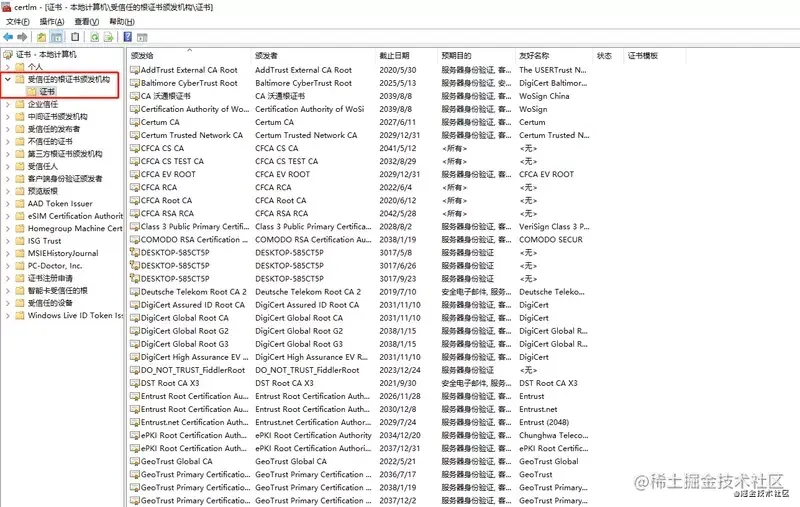This screenshot has width=800, height=507.
Task: Select the DigiCert Assured ID Root CA name
Action: (193, 305)
